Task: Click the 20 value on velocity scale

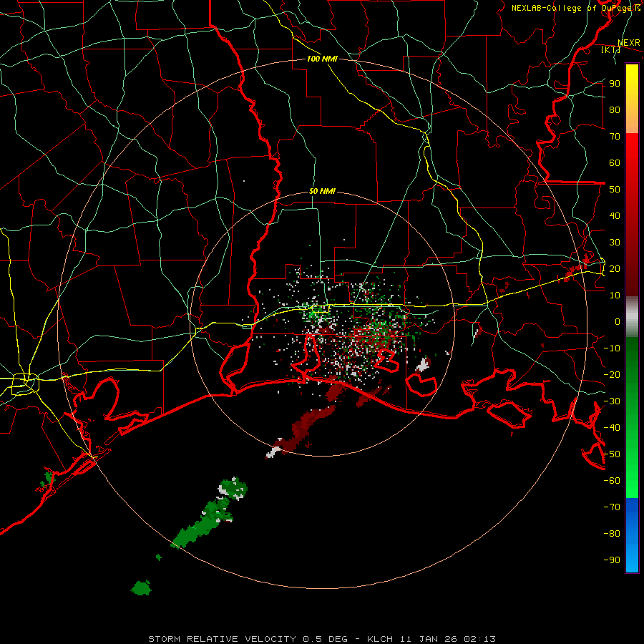Action: tap(615, 268)
